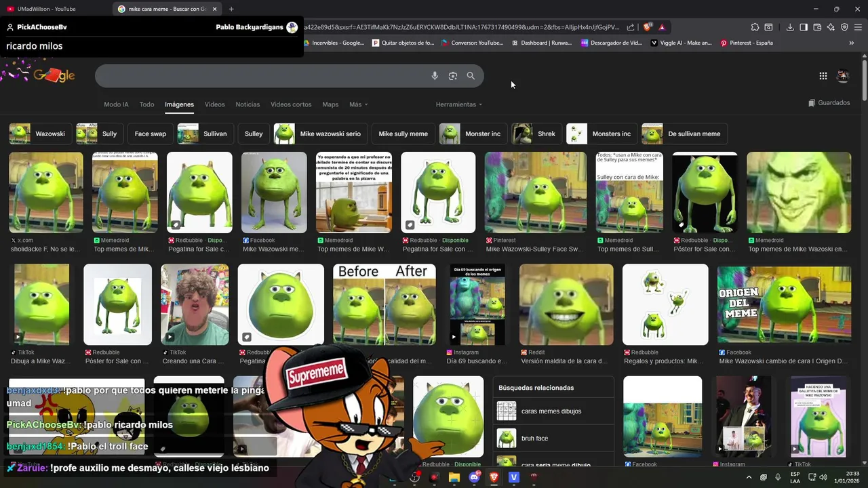The width and height of the screenshot is (868, 488).
Task: Click related search caras memes dibujos
Action: [553, 411]
